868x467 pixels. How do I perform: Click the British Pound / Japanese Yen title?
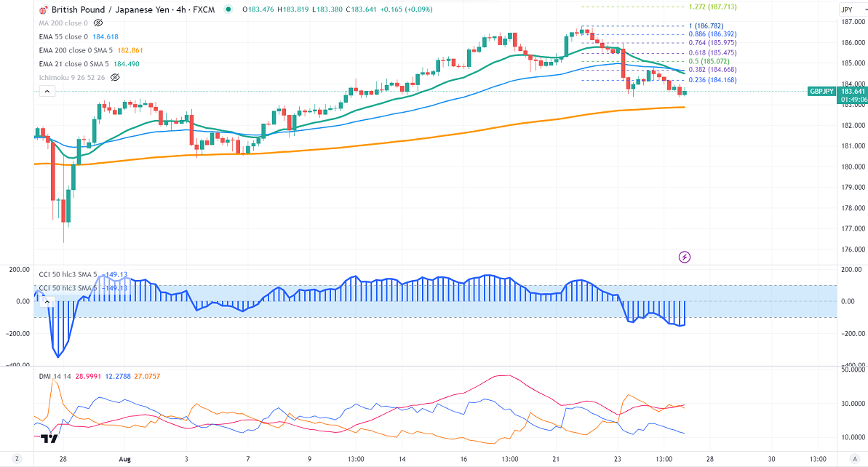click(x=111, y=9)
